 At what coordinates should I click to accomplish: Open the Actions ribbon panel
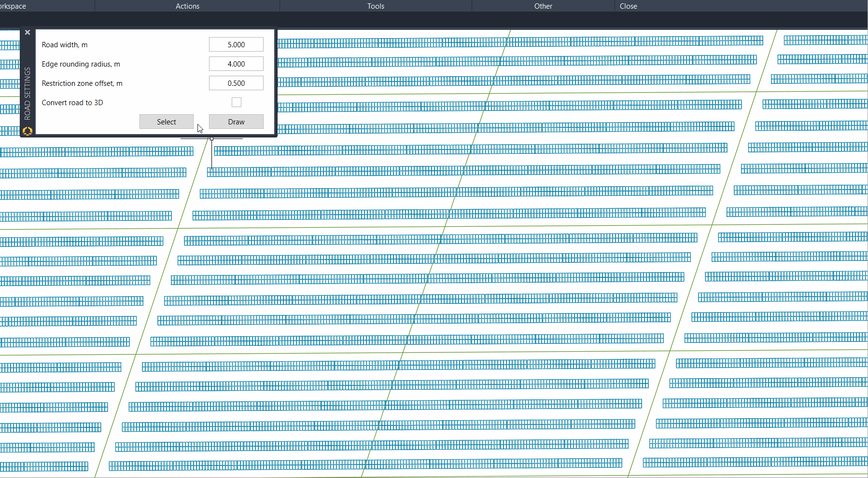coord(187,6)
